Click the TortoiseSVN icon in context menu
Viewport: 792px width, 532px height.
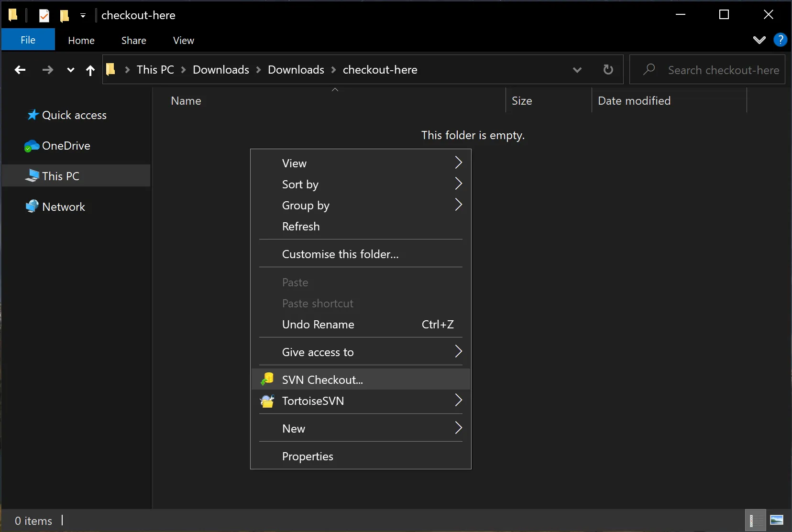(267, 401)
